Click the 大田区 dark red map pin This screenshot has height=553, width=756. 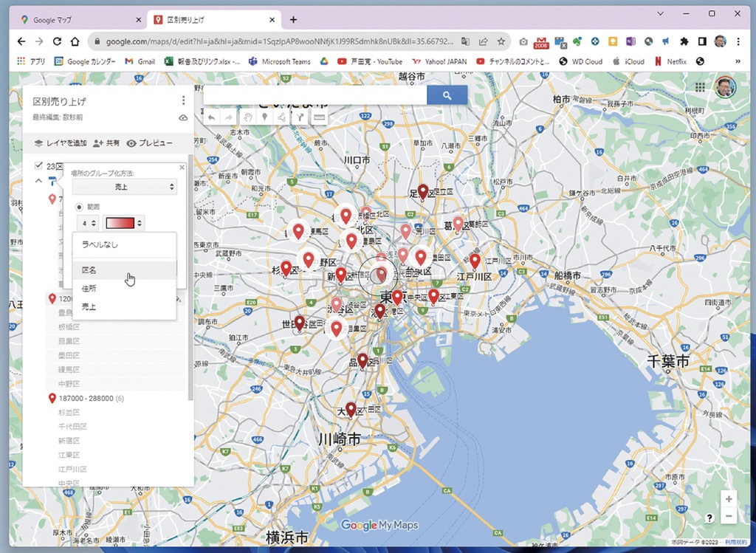[351, 410]
